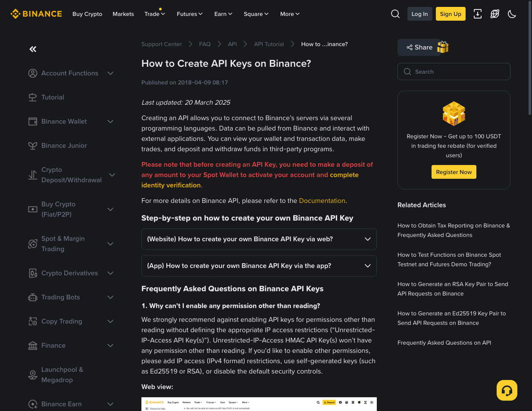Click the search magnifier icon in header
The width and height of the screenshot is (532, 411).
pyautogui.click(x=395, y=14)
